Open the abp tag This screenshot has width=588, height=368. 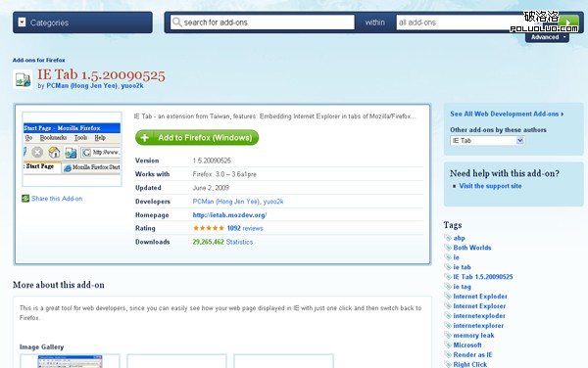click(x=459, y=238)
